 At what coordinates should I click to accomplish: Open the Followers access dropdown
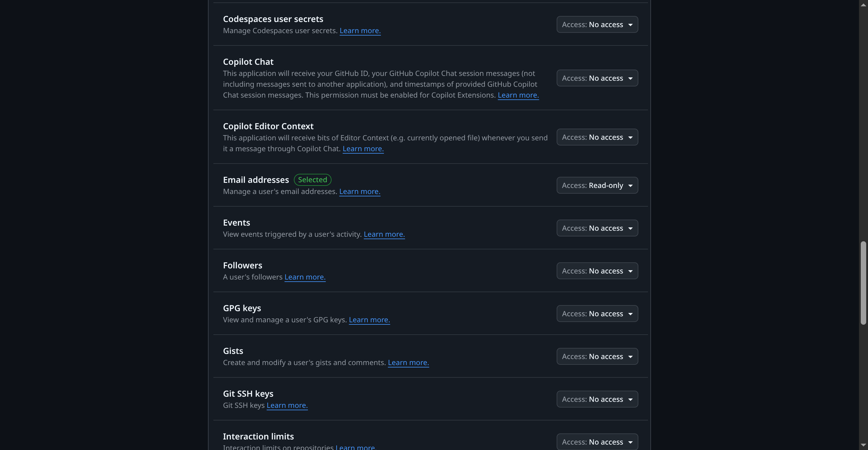click(x=597, y=270)
